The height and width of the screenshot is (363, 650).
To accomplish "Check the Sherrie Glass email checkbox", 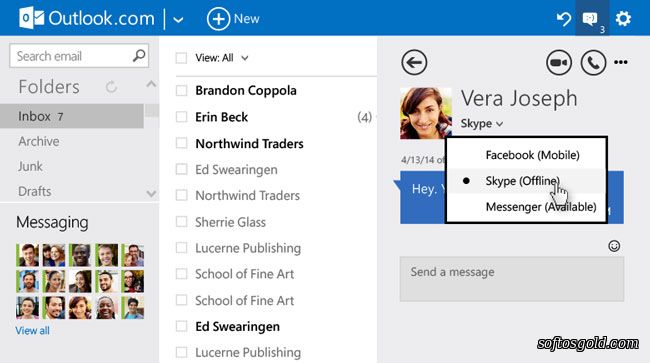I will point(181,222).
